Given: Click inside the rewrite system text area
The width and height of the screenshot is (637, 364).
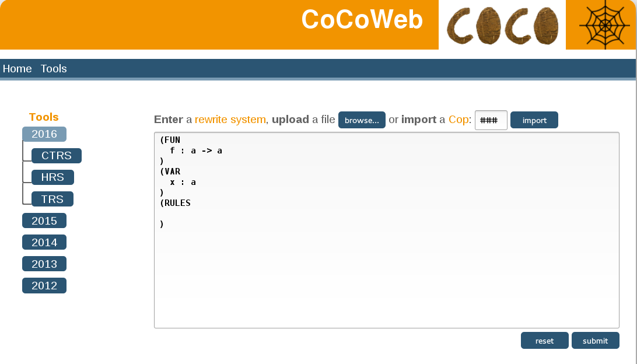Looking at the screenshot, I should [387, 230].
